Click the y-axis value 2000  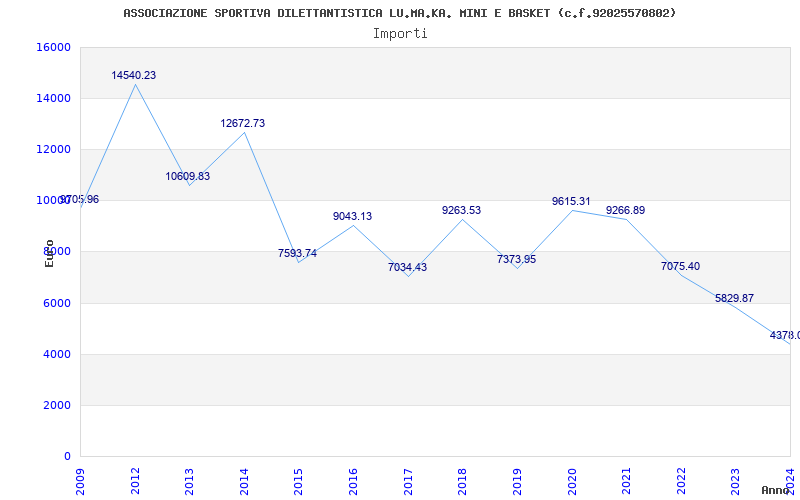point(56,406)
